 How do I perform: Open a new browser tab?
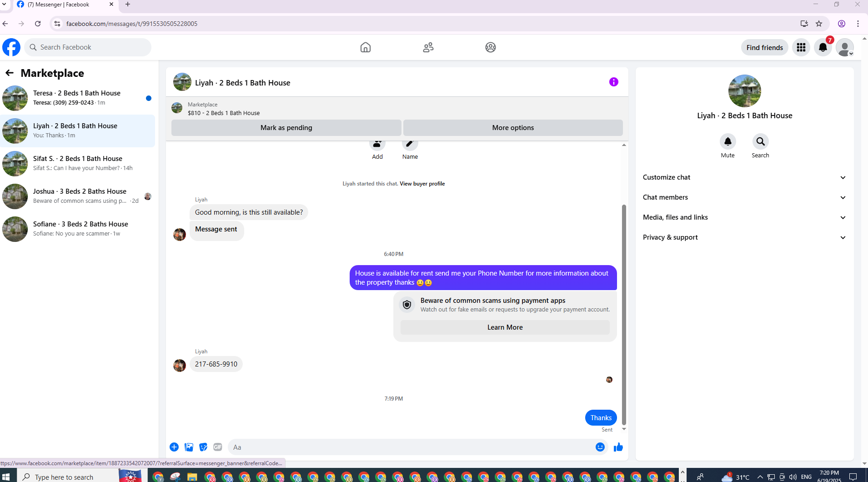coord(128,5)
